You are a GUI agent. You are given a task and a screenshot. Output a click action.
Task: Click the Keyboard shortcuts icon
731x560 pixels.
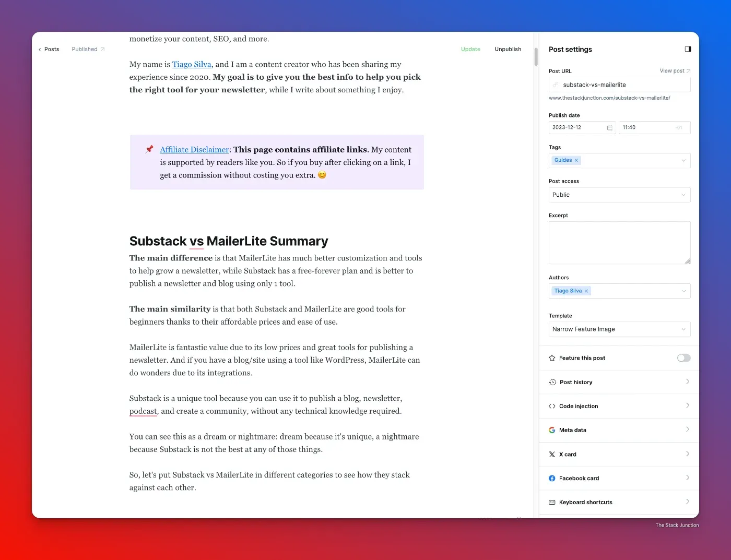552,502
